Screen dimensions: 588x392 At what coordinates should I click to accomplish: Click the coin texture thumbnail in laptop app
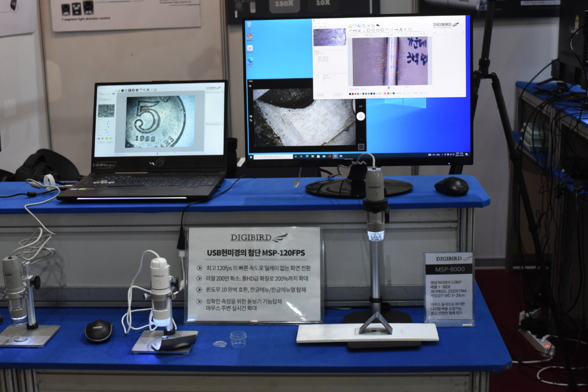point(106,111)
